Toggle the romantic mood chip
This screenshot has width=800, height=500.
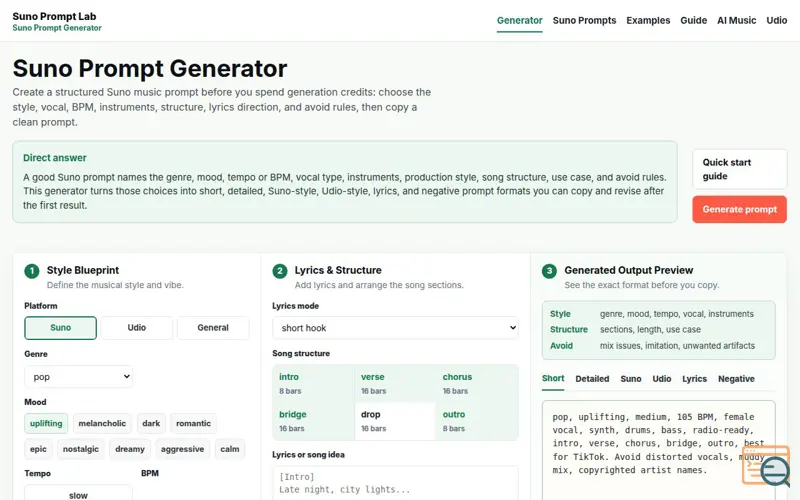click(x=193, y=423)
